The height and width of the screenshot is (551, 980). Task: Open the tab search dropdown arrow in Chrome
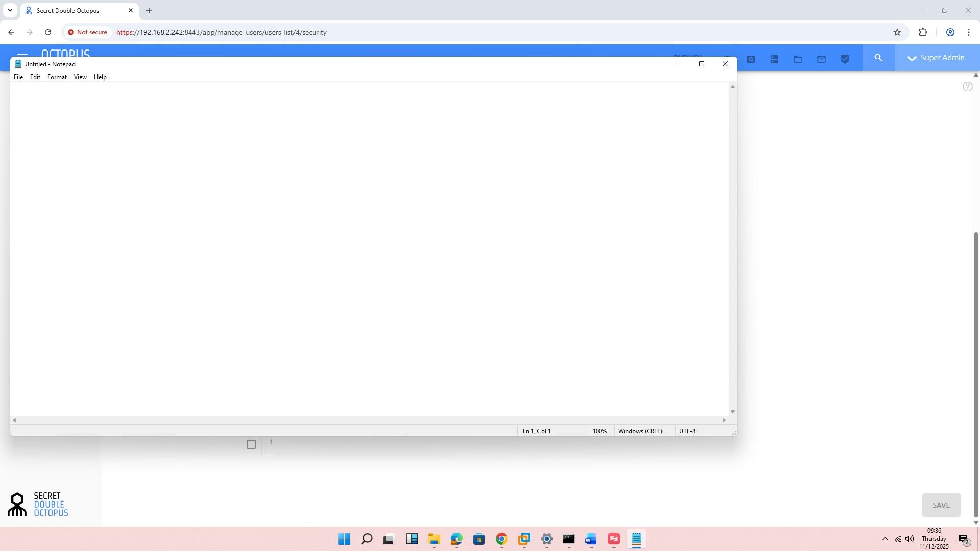click(10, 10)
